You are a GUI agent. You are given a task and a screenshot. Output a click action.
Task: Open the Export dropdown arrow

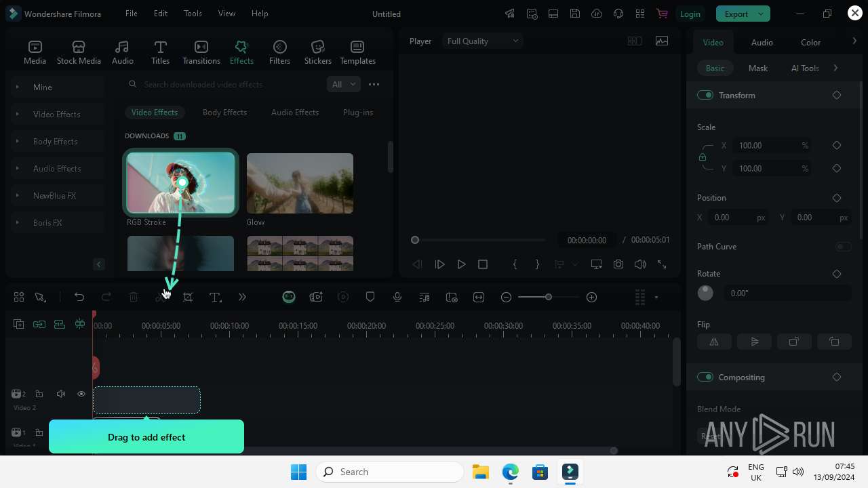[762, 14]
